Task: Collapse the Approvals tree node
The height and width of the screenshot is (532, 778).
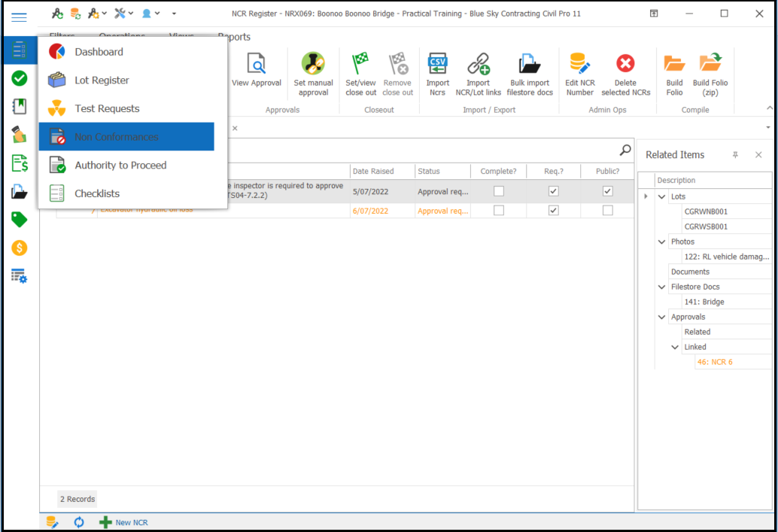Action: coord(661,318)
